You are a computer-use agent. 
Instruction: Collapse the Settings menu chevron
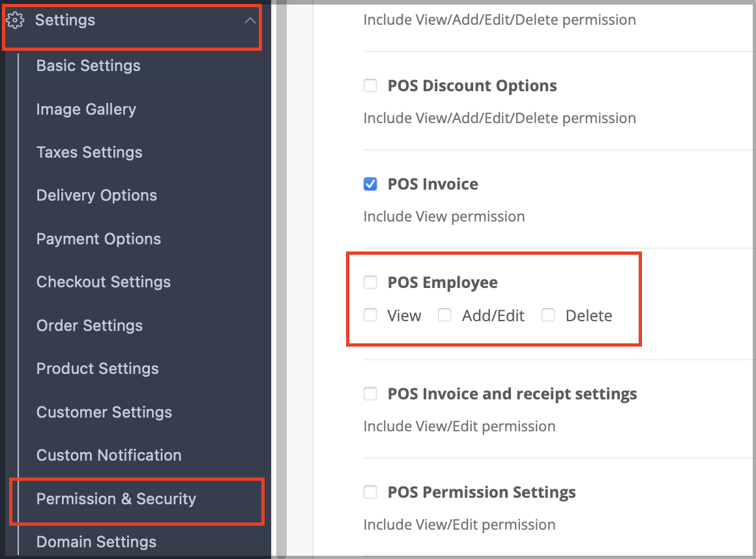tap(250, 20)
